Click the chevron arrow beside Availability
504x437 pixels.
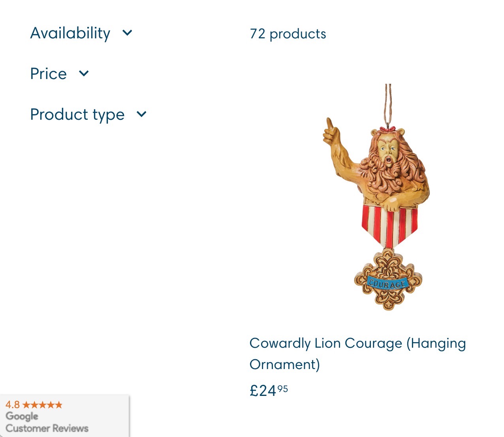click(127, 33)
